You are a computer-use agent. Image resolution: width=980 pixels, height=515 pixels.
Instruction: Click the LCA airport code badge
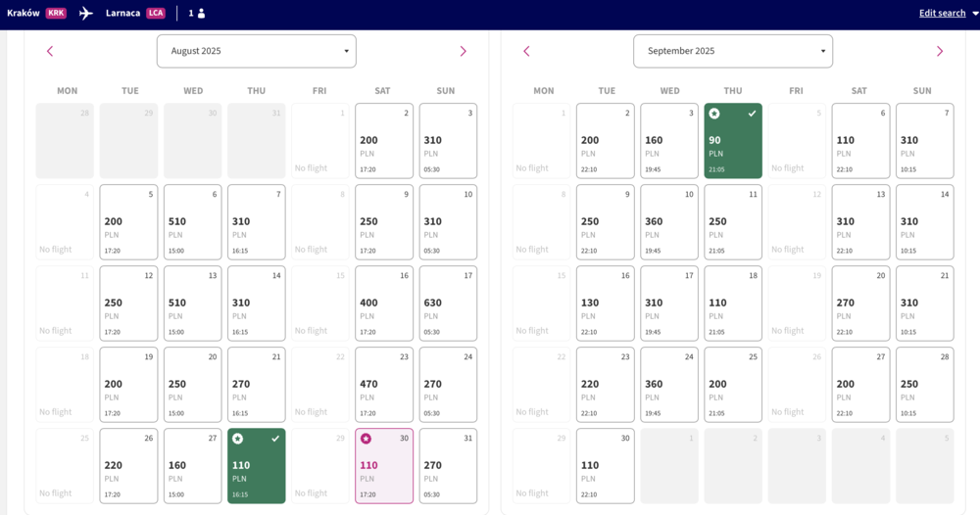(x=156, y=13)
